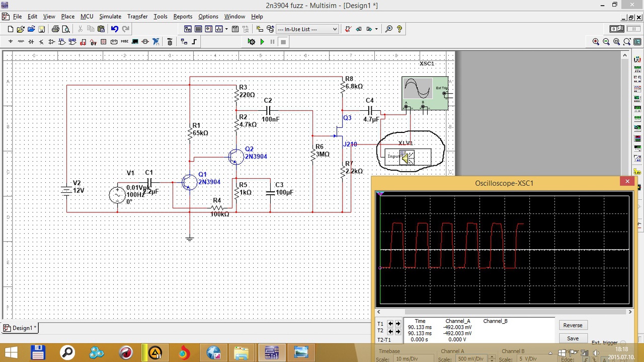Click the Zoom In magnifier icon

pyautogui.click(x=596, y=42)
